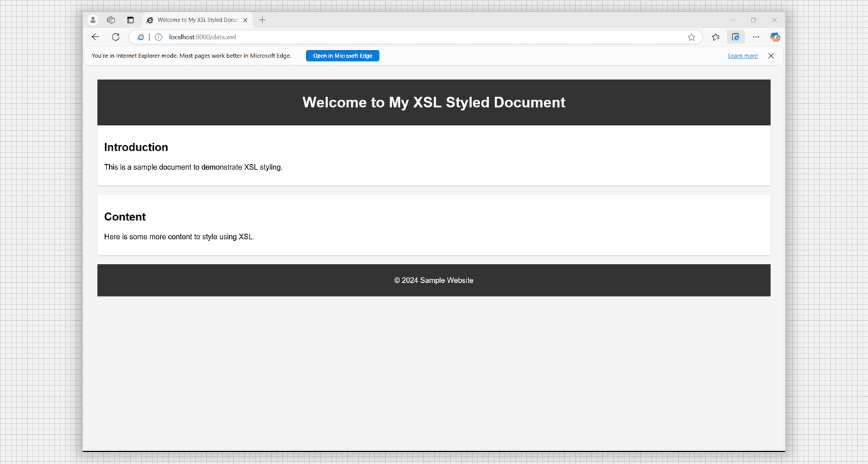Go back to the previous page
The width and height of the screenshot is (868, 464).
[96, 37]
